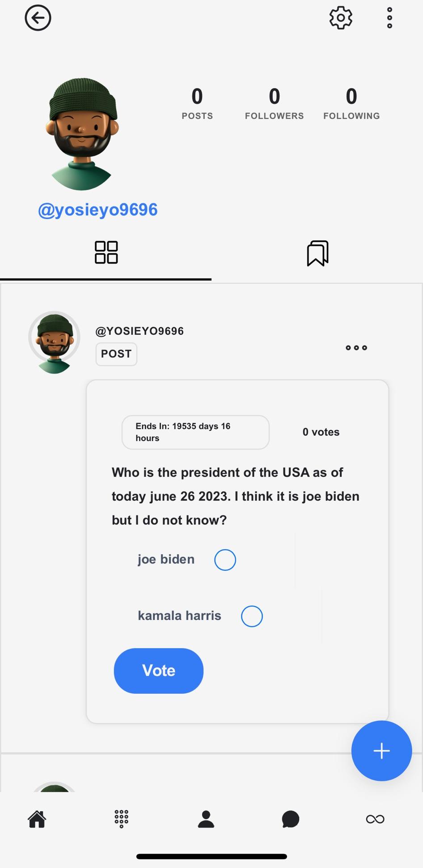The height and width of the screenshot is (868, 423).
Task: Switch to the saved bookmarks tab
Action: tap(317, 253)
